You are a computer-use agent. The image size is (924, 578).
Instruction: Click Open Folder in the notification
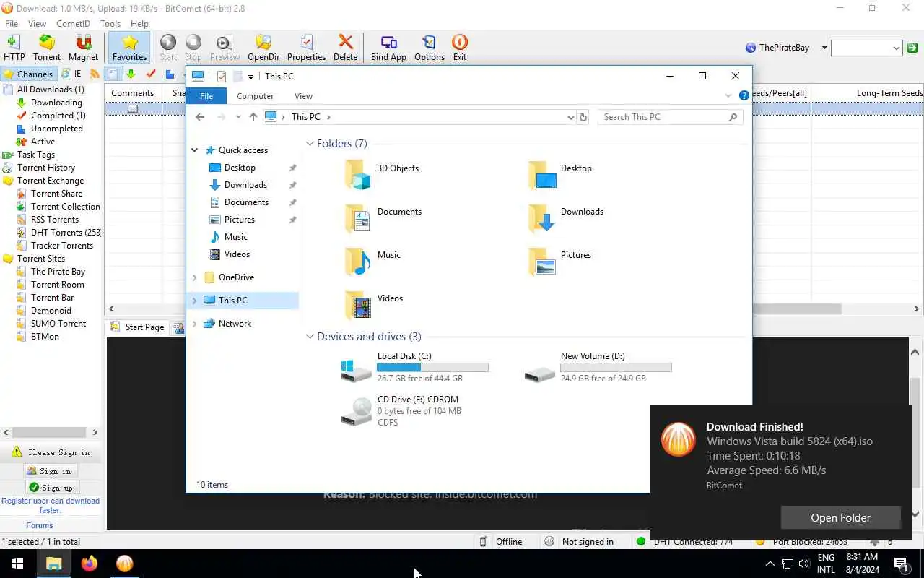[840, 517]
